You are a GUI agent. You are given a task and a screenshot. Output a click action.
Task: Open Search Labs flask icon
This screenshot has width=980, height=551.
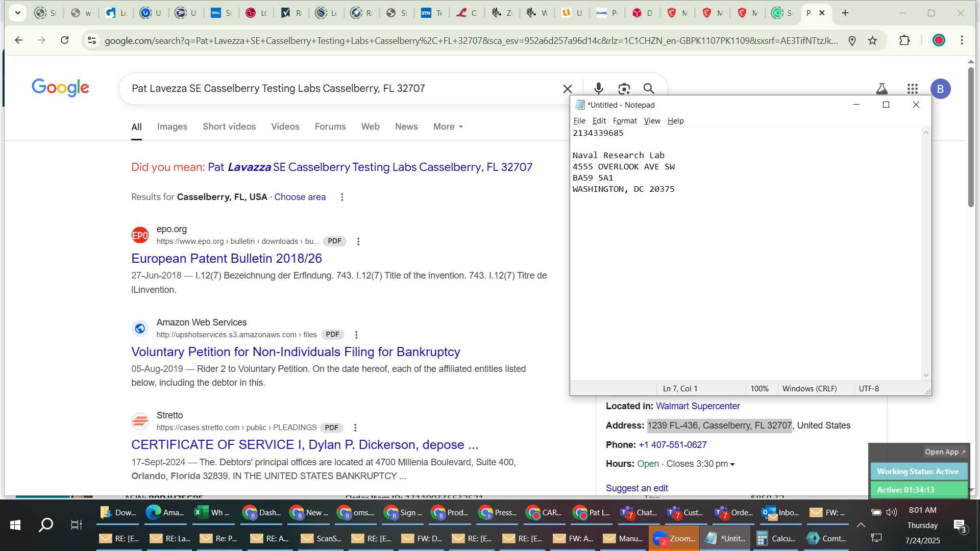tap(881, 89)
